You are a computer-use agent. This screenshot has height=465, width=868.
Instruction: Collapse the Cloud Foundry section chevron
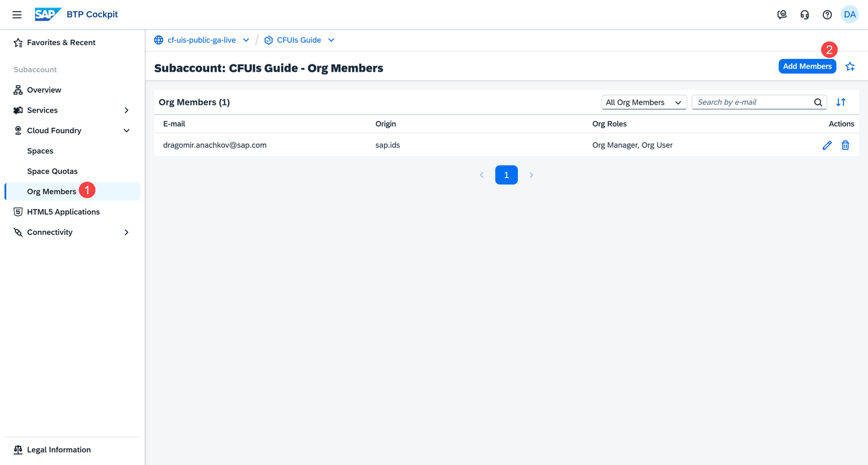click(x=127, y=131)
